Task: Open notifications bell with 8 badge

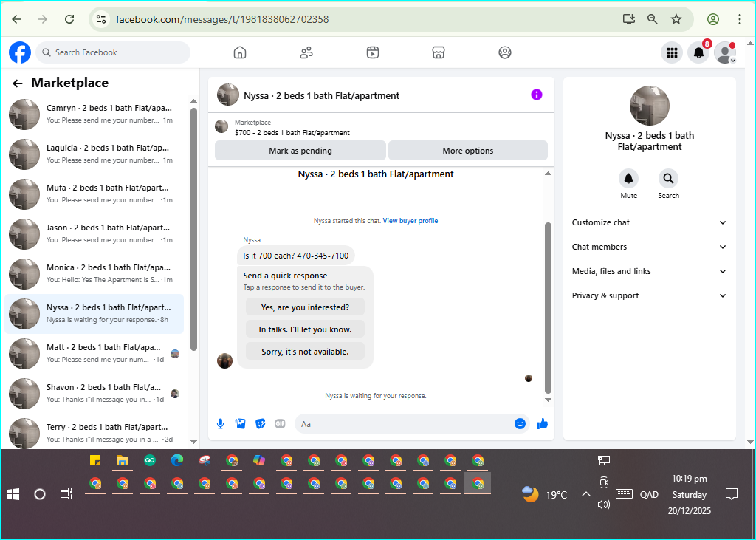Action: coord(698,52)
